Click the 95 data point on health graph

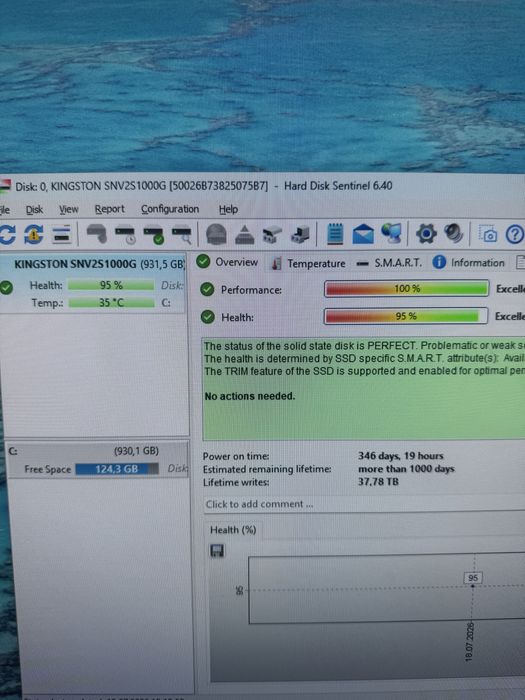[473, 585]
